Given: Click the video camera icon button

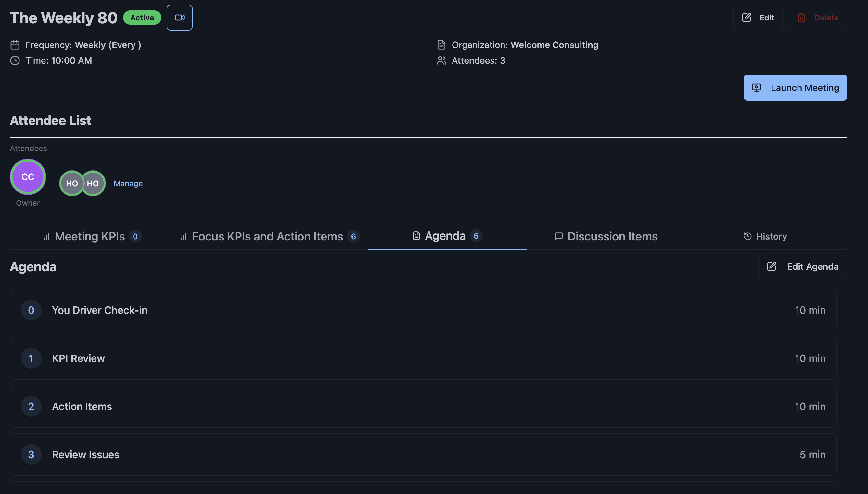Looking at the screenshot, I should (x=179, y=18).
